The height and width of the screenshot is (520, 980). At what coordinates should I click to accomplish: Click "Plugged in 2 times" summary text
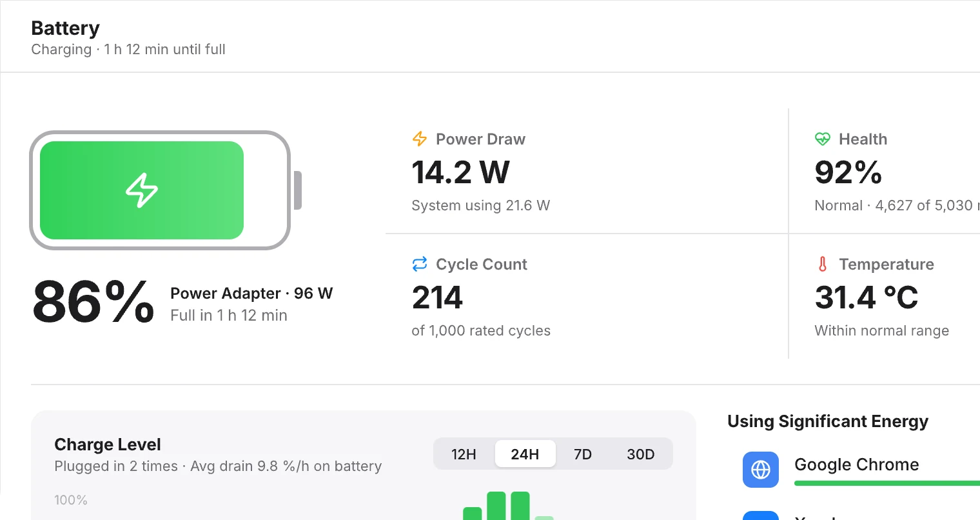[116, 466]
